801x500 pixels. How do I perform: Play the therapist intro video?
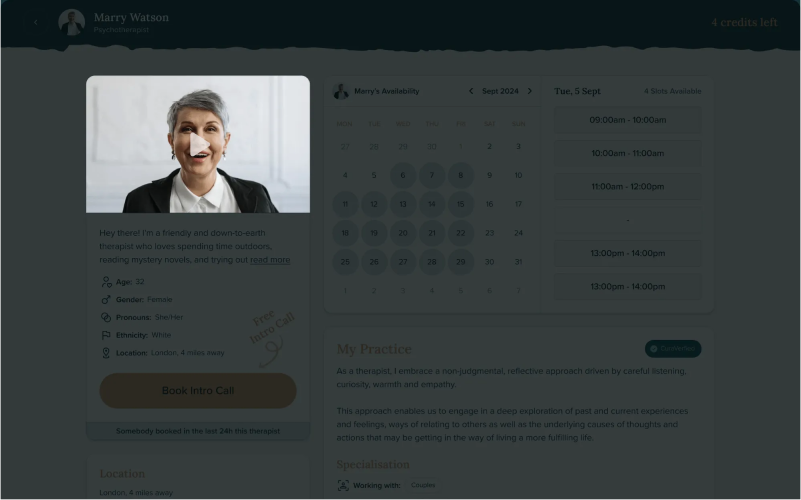(x=199, y=145)
